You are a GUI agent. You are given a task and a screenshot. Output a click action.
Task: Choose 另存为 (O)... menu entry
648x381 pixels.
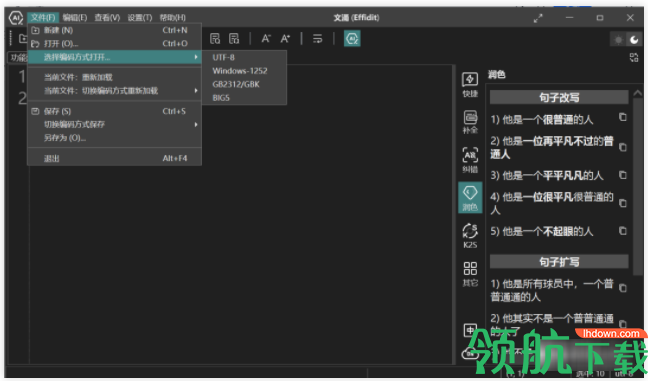(114, 138)
